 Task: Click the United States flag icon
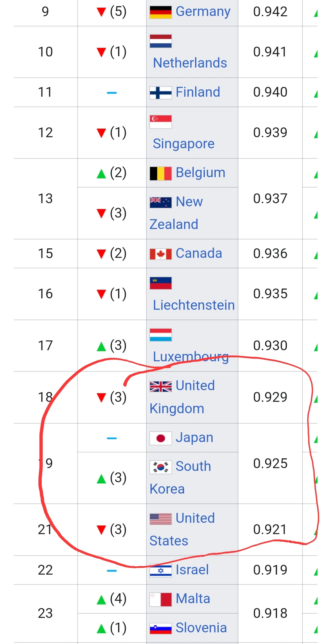click(160, 519)
